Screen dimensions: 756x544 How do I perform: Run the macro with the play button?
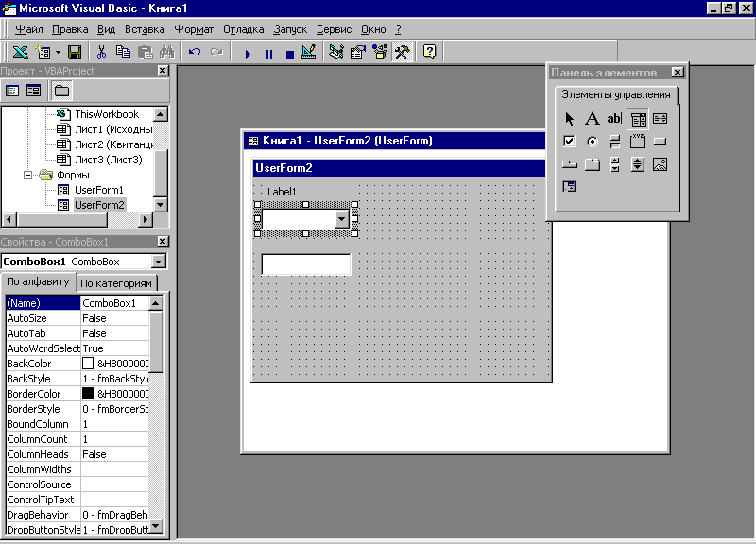(x=248, y=54)
